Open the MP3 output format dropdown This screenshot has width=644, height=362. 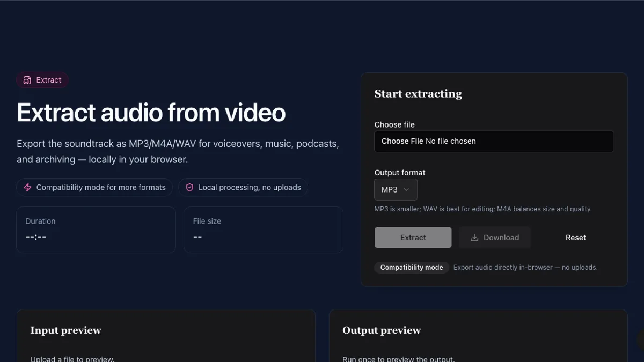(x=396, y=190)
